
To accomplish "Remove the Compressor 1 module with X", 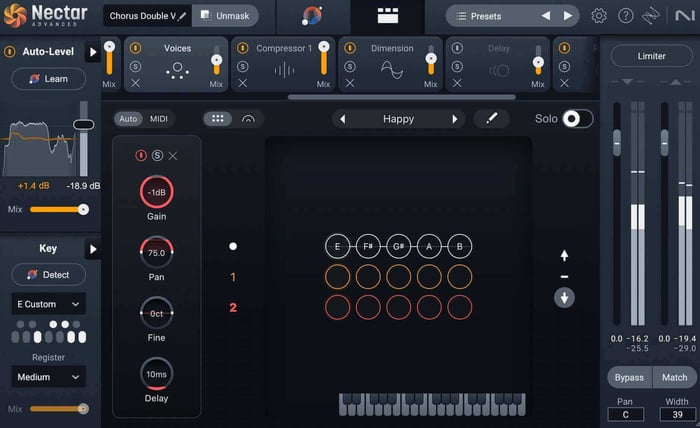I will [242, 83].
